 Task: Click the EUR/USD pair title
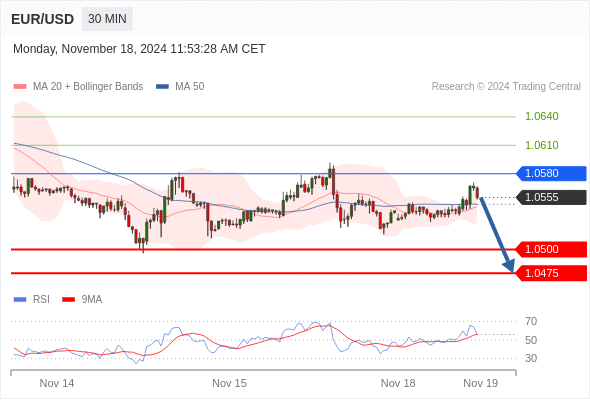(43, 19)
